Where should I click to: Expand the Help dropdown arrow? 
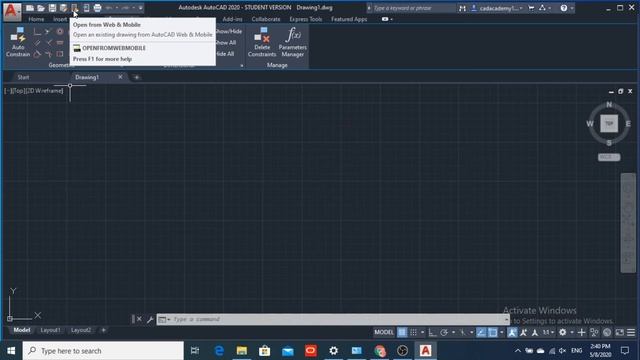[x=572, y=8]
